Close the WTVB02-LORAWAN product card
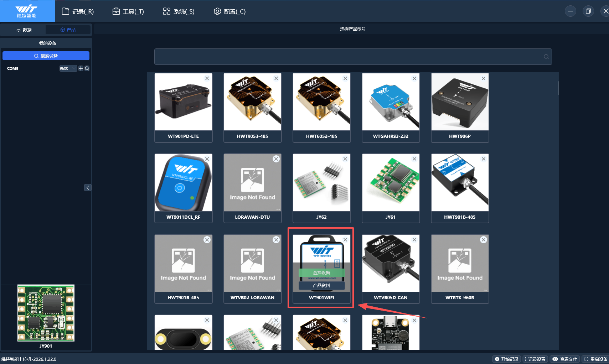The image size is (609, 364). tap(276, 240)
